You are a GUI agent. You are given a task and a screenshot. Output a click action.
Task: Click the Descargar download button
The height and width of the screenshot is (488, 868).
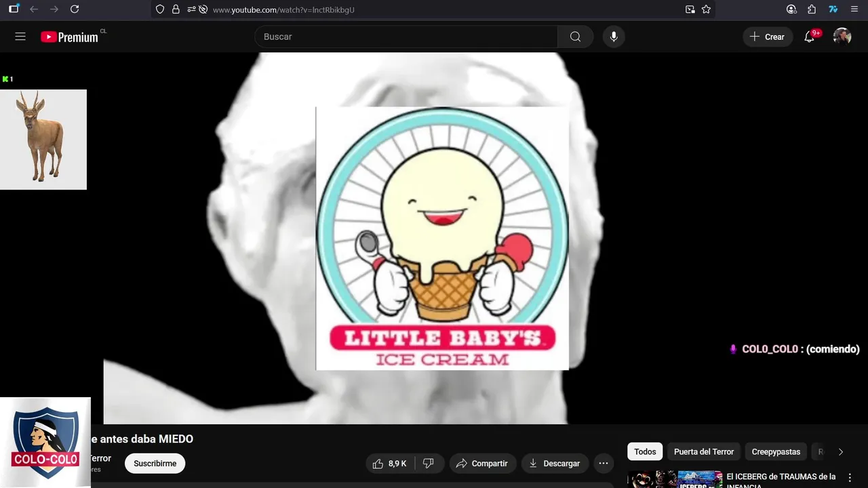(554, 464)
